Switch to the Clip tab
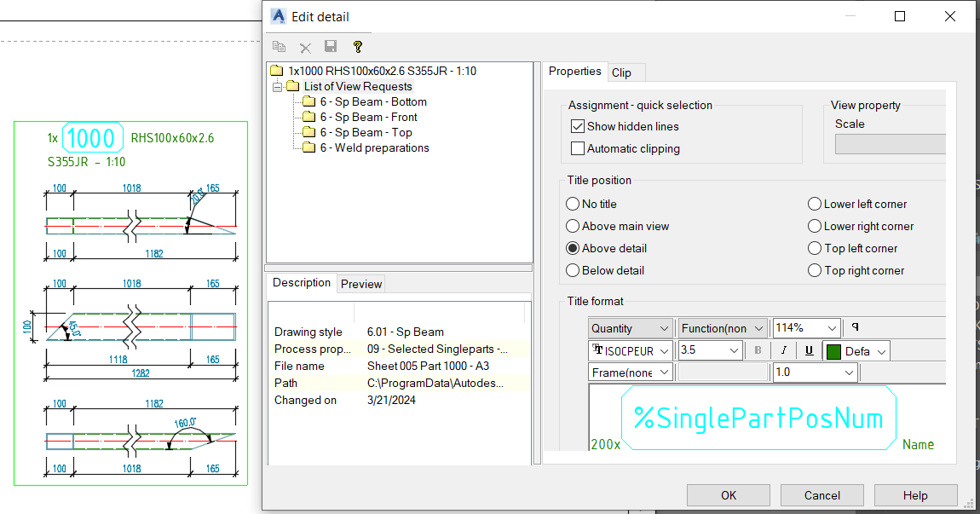Screen dimensions: 980x514 [x=625, y=72]
